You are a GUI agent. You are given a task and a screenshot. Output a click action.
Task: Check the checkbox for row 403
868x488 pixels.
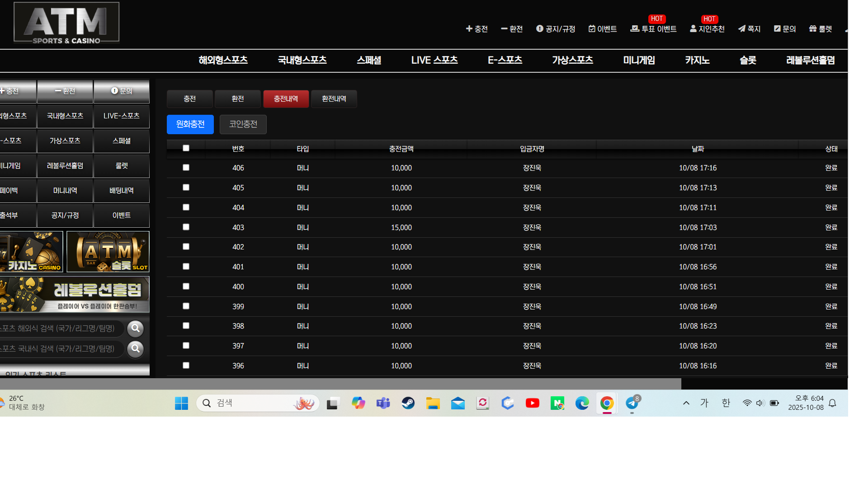pos(186,227)
